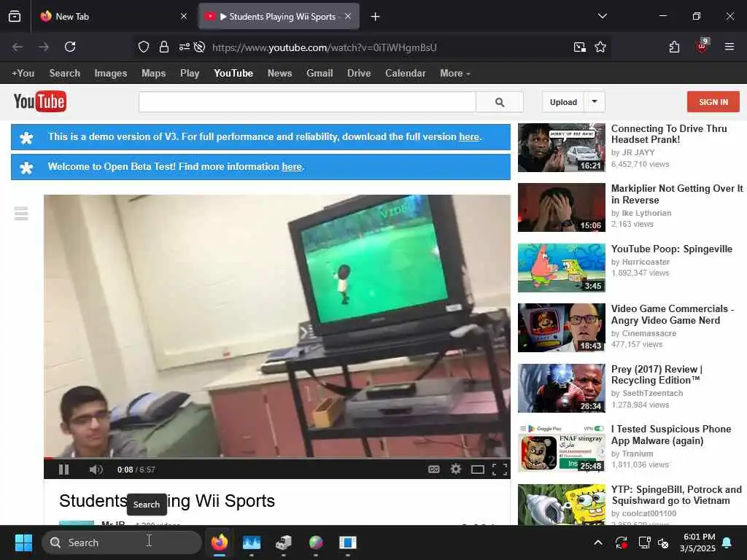
Task: Click the sync status tray icon
Action: pos(622,542)
